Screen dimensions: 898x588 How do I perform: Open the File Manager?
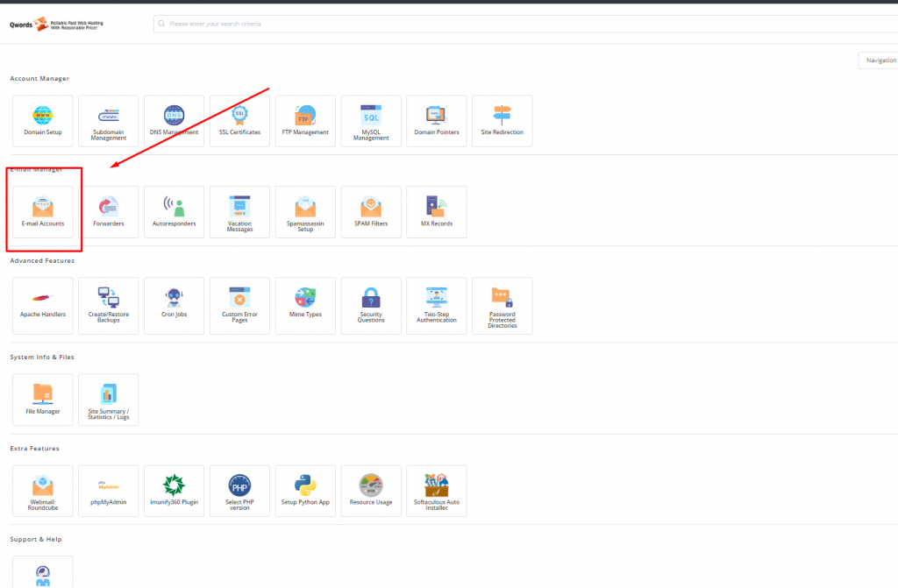42,399
